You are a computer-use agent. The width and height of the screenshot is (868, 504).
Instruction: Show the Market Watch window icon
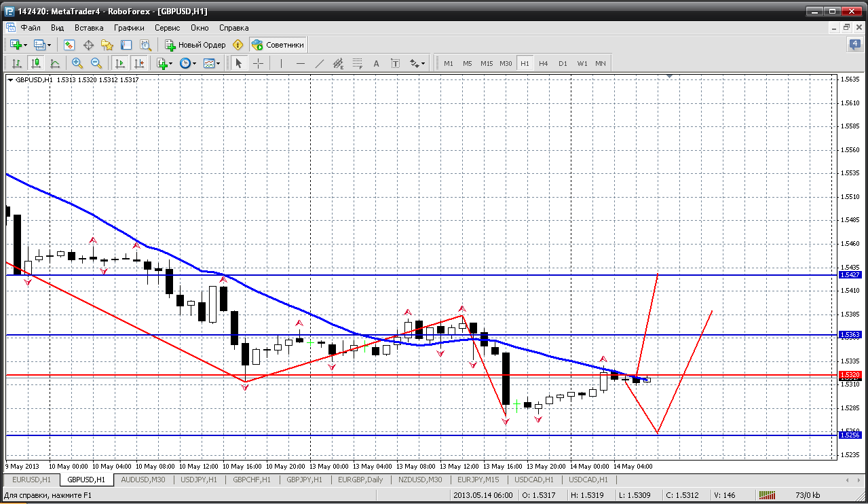[69, 45]
